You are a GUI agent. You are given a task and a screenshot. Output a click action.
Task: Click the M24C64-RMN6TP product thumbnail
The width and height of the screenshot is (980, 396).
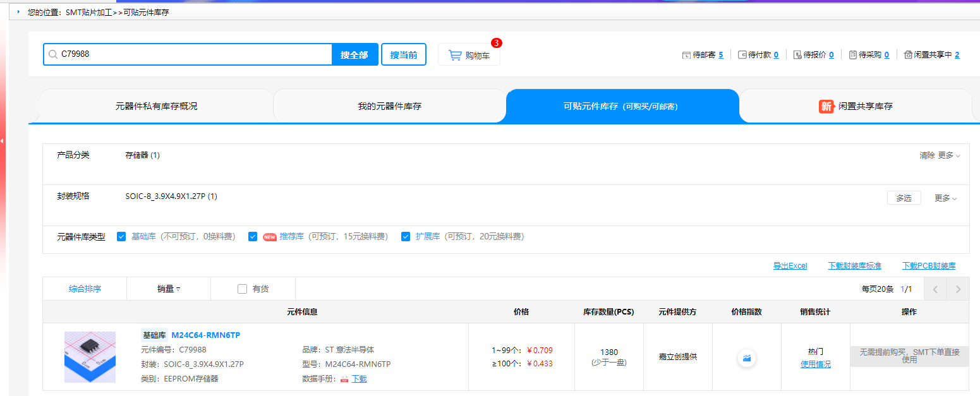coord(90,357)
